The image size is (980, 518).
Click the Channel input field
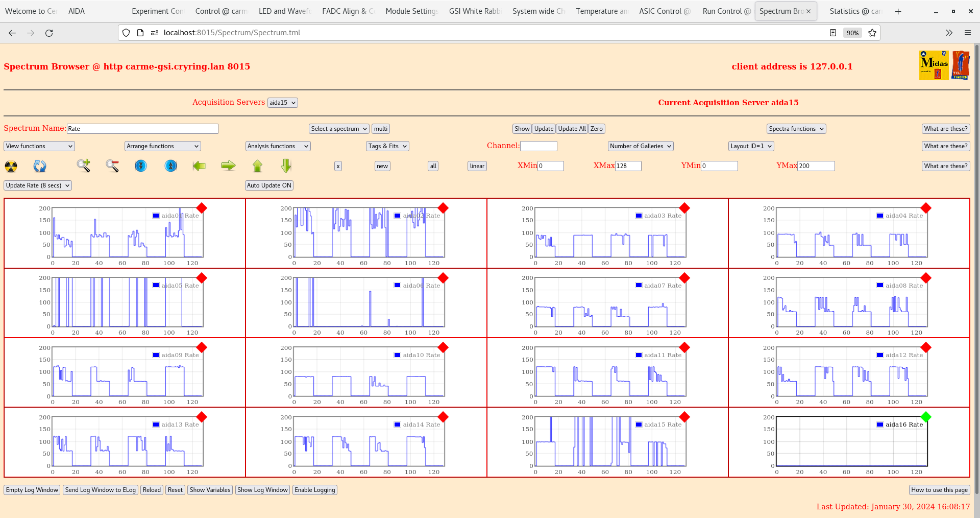click(x=538, y=146)
